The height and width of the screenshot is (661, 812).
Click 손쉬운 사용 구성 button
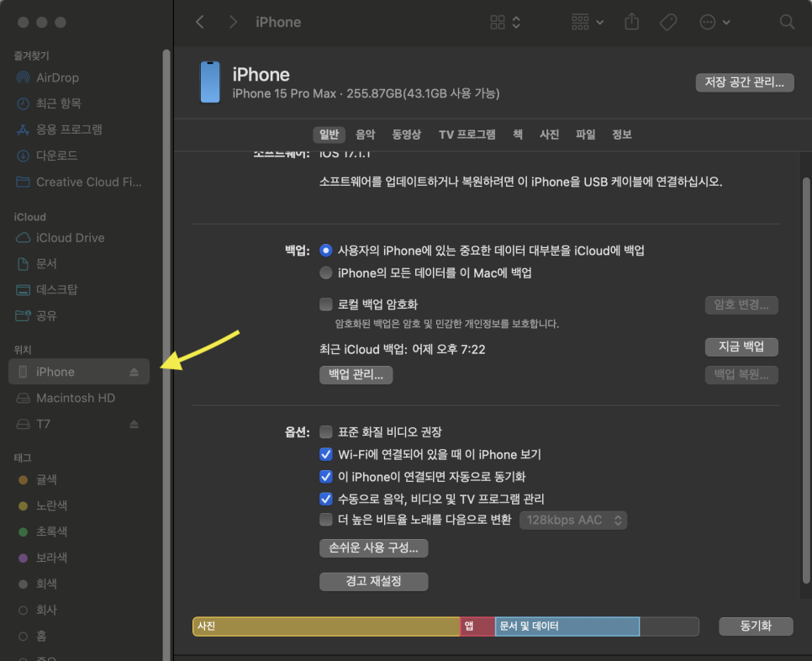click(x=373, y=548)
